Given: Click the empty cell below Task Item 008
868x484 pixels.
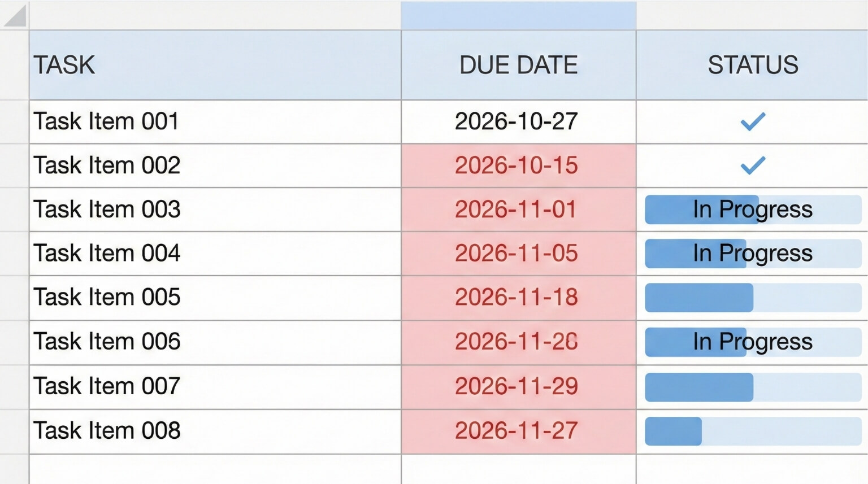Looking at the screenshot, I should coord(215,469).
